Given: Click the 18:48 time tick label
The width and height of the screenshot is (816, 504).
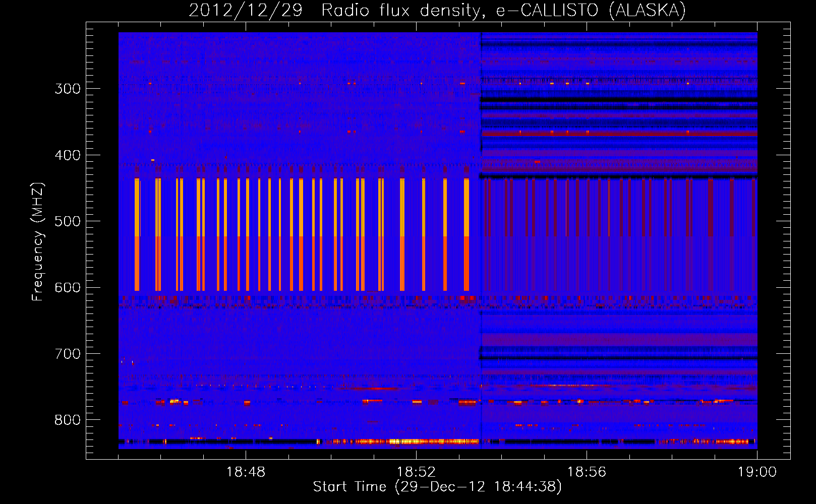Looking at the screenshot, I should coord(246,472).
